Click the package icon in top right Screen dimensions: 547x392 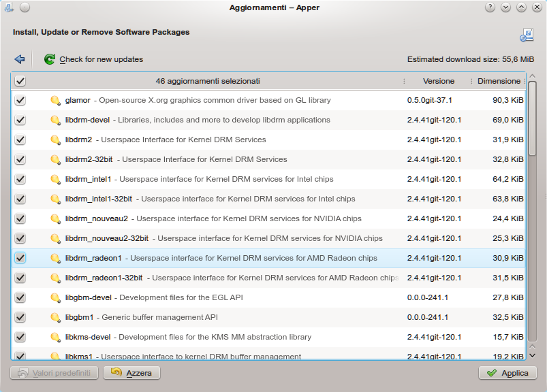(x=527, y=35)
